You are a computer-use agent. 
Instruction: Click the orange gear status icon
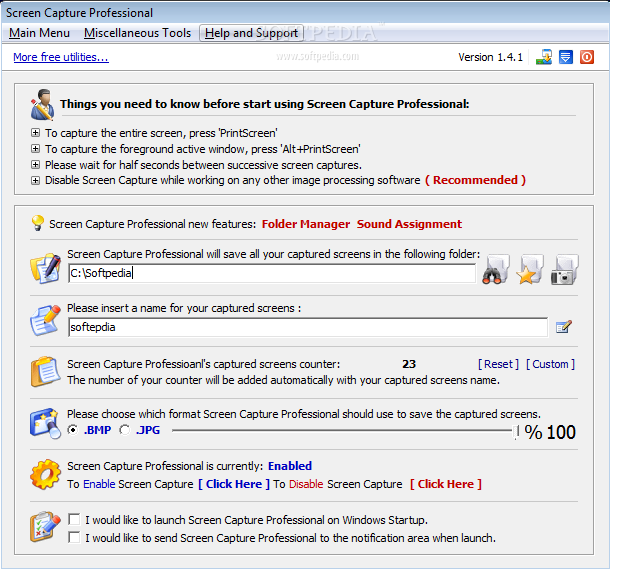(45, 474)
